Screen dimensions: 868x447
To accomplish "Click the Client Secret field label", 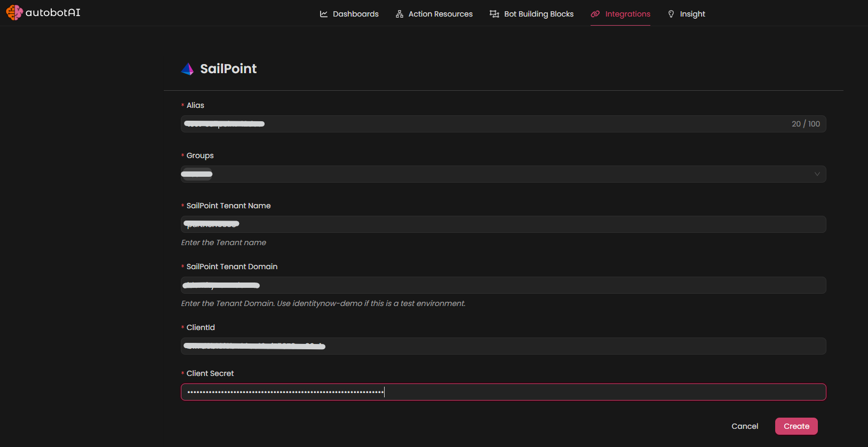I will [210, 373].
